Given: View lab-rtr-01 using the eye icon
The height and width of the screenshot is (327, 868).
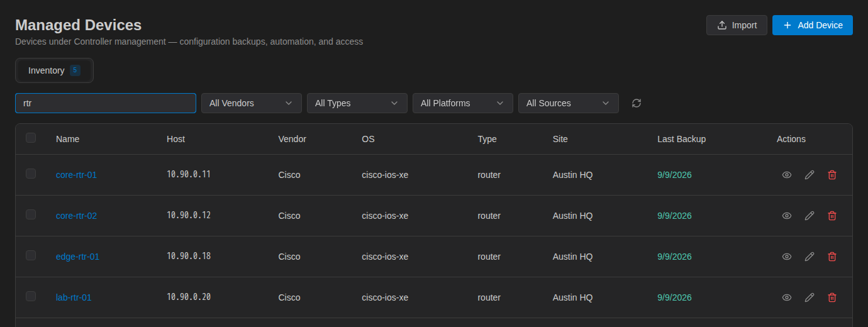Looking at the screenshot, I should (x=786, y=297).
